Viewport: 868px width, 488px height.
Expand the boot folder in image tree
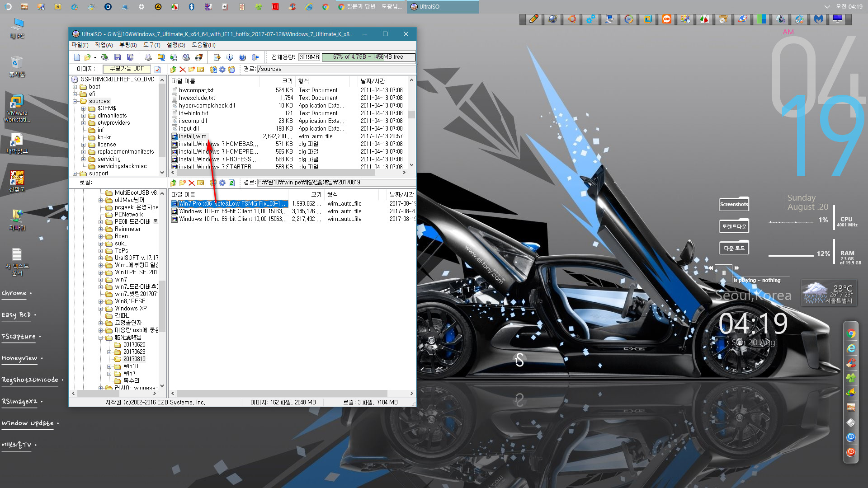(75, 87)
